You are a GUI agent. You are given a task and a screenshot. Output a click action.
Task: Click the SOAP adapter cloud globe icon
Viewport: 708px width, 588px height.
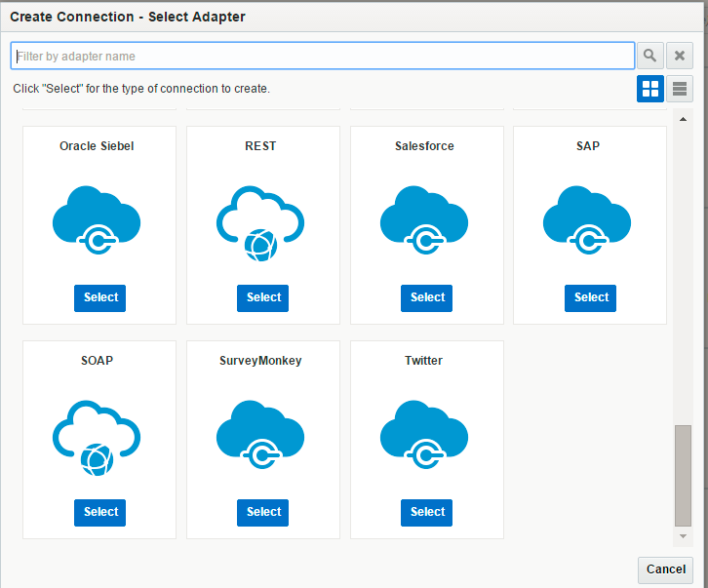pyautogui.click(x=97, y=438)
